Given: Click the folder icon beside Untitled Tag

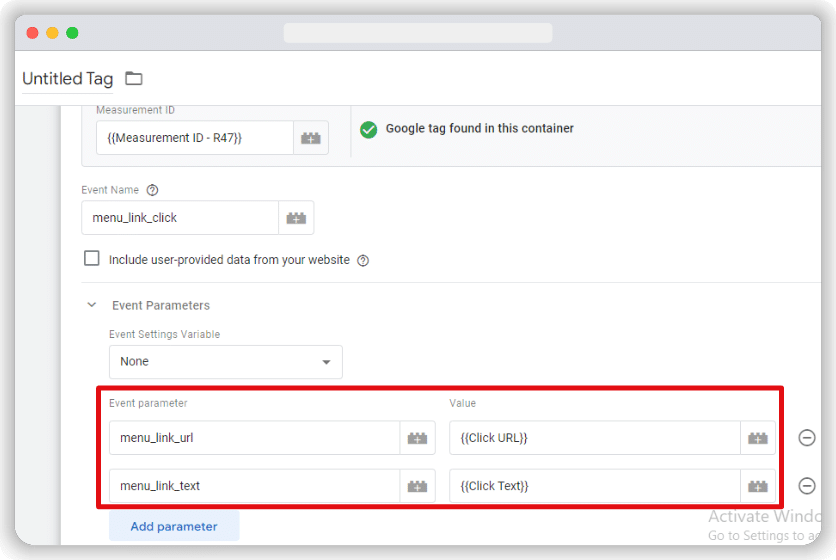Looking at the screenshot, I should click(134, 79).
